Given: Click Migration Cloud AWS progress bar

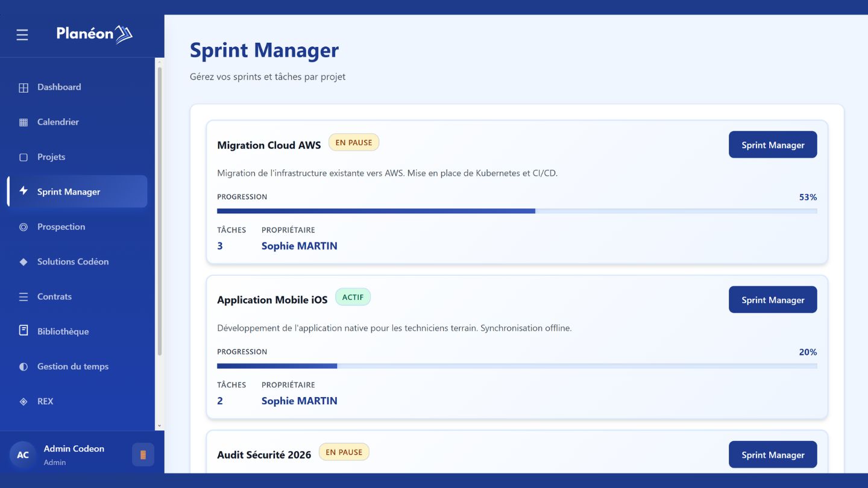Looking at the screenshot, I should coord(517,211).
